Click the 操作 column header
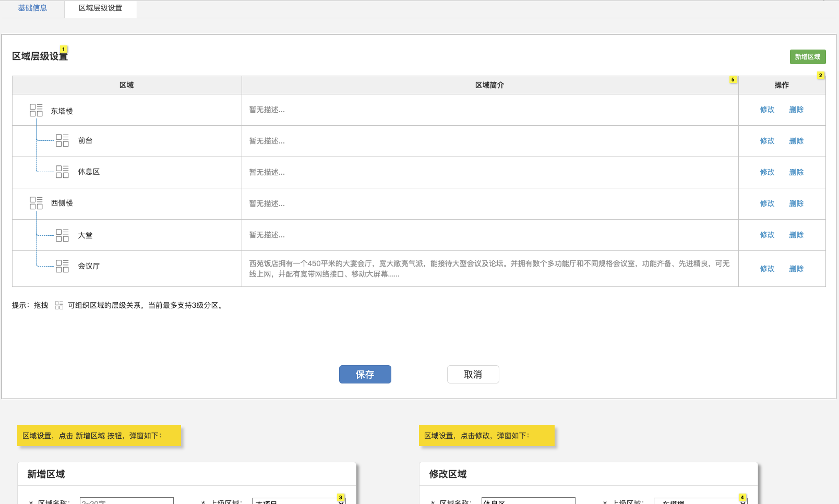 782,85
